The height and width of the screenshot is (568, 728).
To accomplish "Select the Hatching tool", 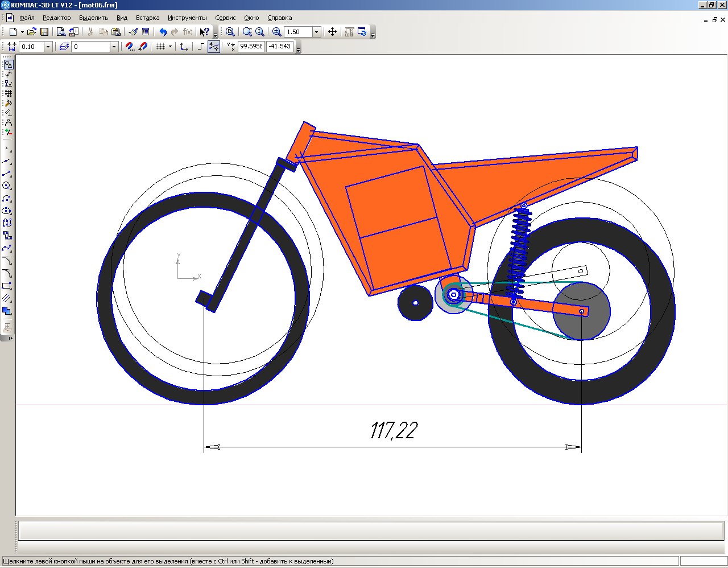I will (x=7, y=298).
